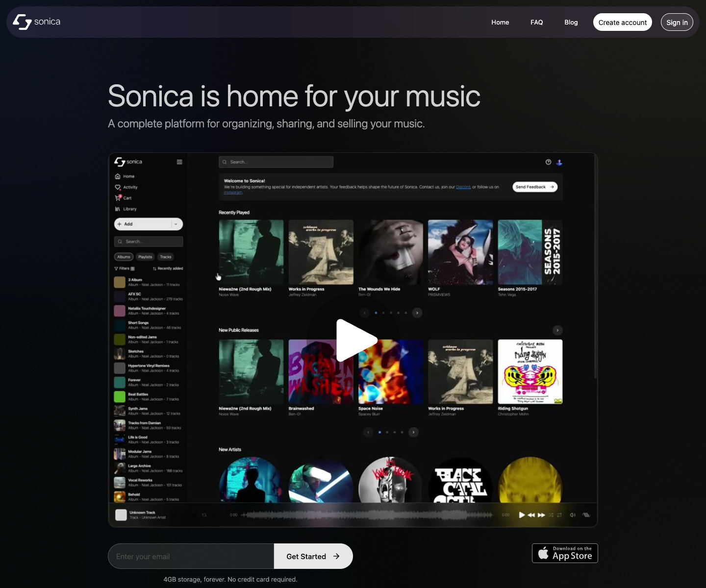Go to the next page of the New Public Releases carousel

[x=414, y=432]
